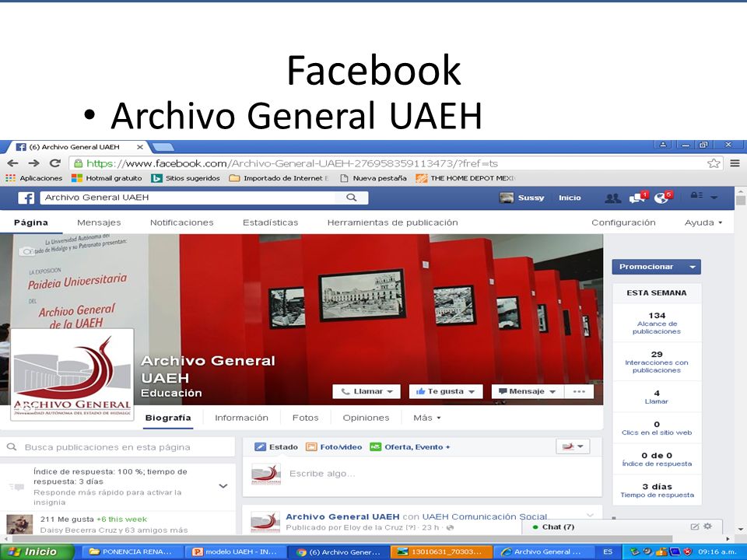747x560 pixels.
Task: Expand the índice de respuesta chevron
Action: pos(223,486)
